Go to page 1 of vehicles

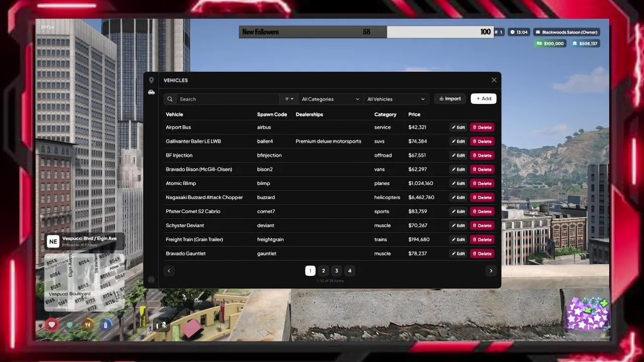[x=310, y=270]
